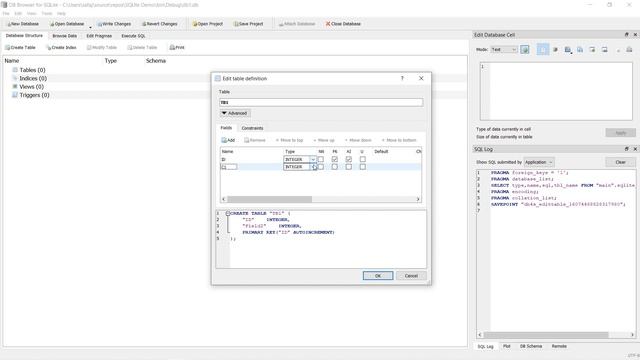Click the Open Database toolbar button
The width and height of the screenshot is (640, 360).
pos(67,24)
